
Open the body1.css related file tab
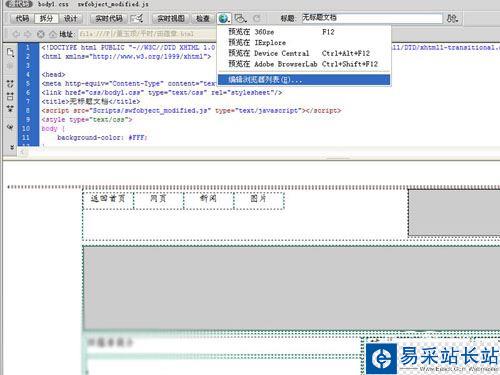coord(53,4)
